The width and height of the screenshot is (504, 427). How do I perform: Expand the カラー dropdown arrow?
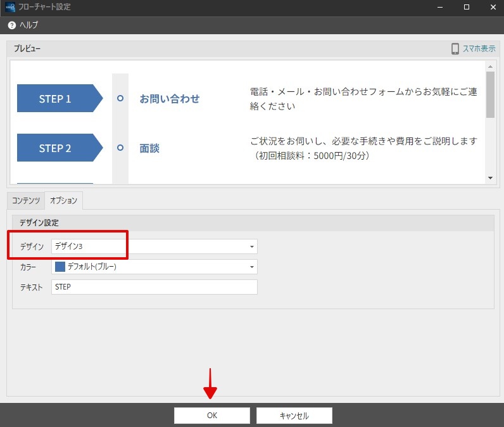[251, 267]
